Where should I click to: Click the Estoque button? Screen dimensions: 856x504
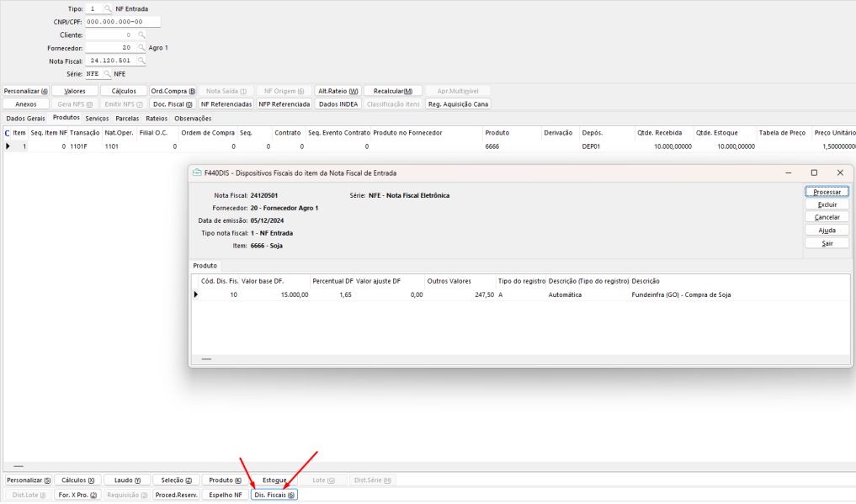pyautogui.click(x=274, y=480)
